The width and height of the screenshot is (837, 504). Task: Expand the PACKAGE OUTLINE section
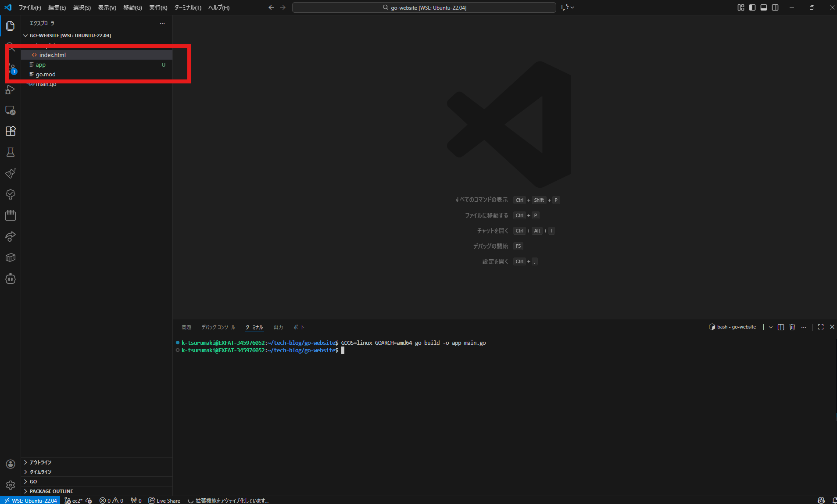97,491
